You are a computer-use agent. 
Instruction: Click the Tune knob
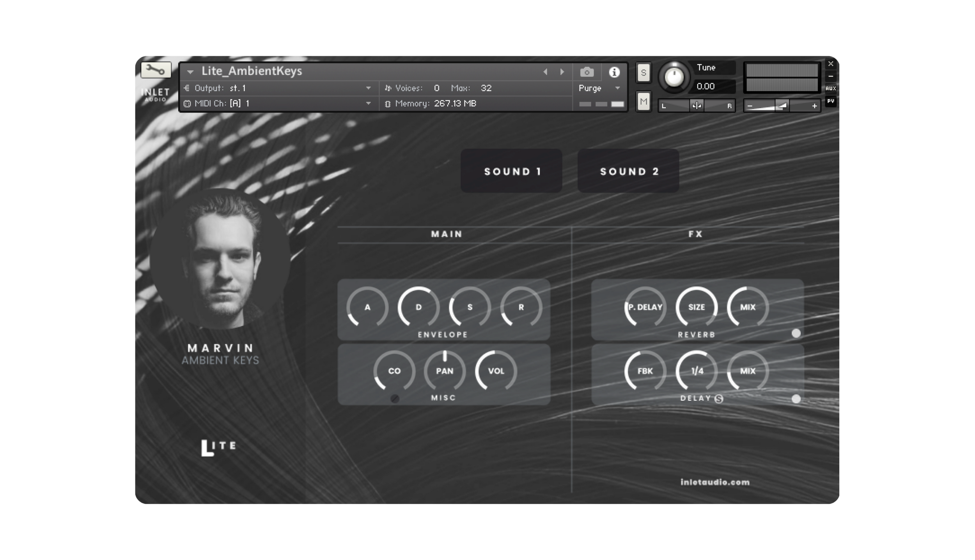[674, 77]
